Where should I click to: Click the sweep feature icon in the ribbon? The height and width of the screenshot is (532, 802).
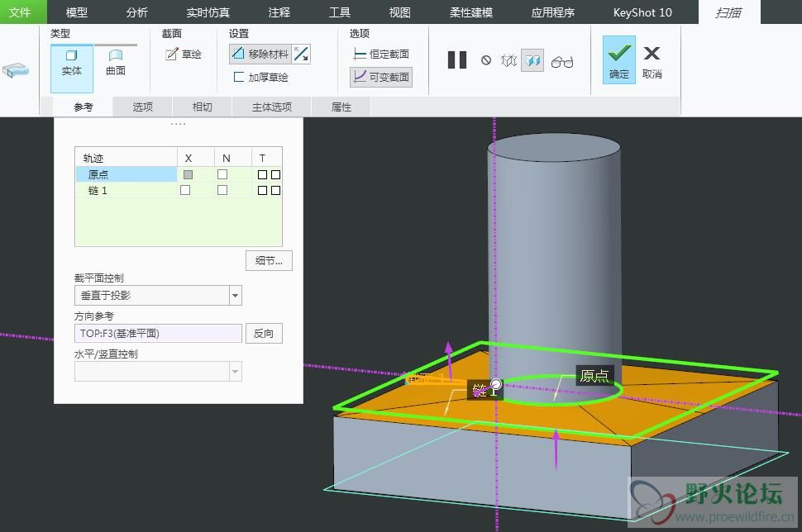pyautogui.click(x=16, y=70)
